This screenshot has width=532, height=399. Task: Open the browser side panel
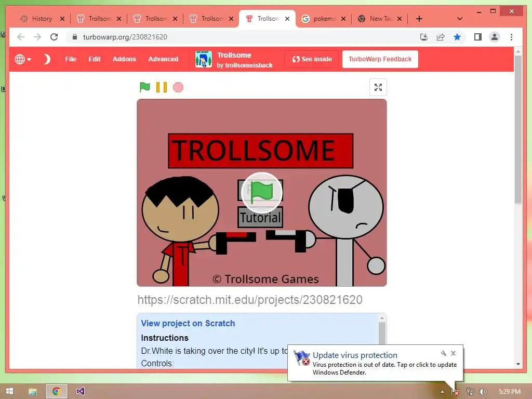pos(478,37)
